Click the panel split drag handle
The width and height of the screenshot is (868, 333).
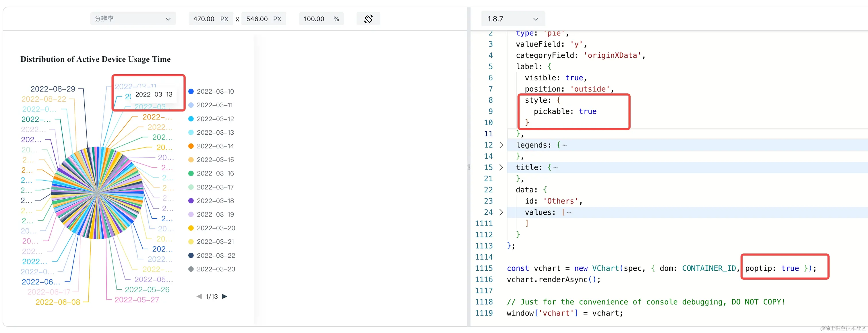(469, 167)
